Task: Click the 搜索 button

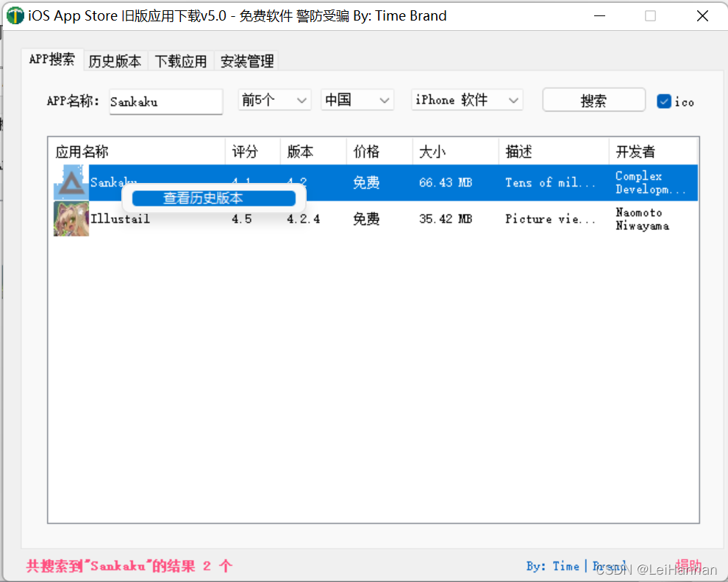Action: [594, 100]
